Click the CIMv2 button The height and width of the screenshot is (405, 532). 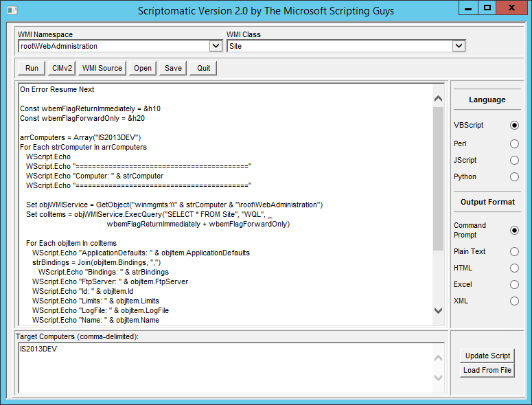tap(62, 68)
